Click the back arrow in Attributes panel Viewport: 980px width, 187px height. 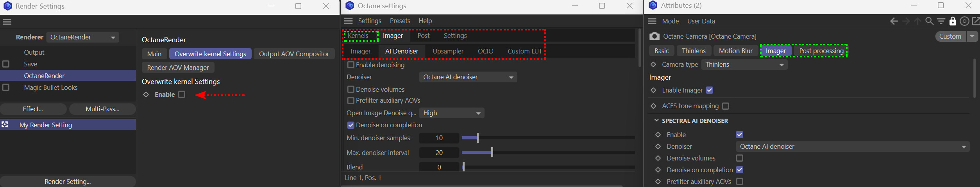click(894, 21)
